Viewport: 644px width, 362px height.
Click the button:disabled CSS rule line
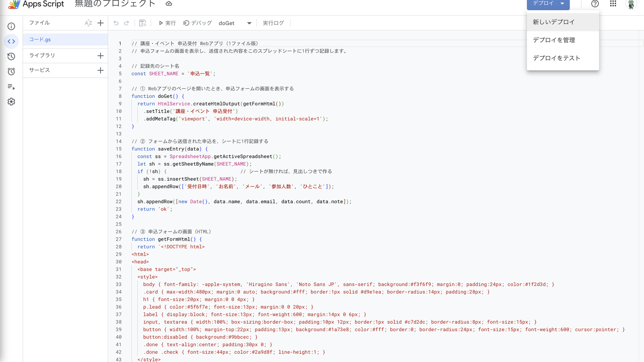click(x=200, y=337)
